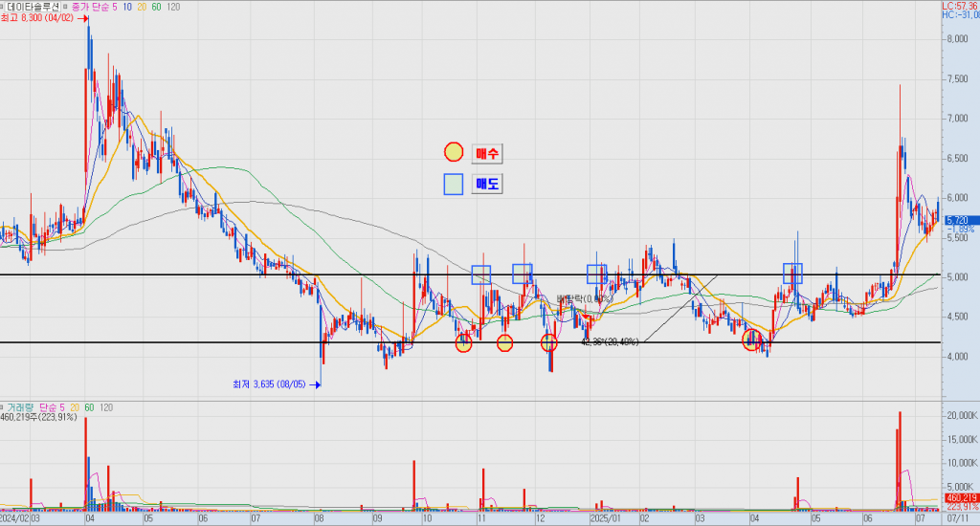The height and width of the screenshot is (526, 980).
Task: Click the 5,720 current price tag on axis
Action: 960,220
